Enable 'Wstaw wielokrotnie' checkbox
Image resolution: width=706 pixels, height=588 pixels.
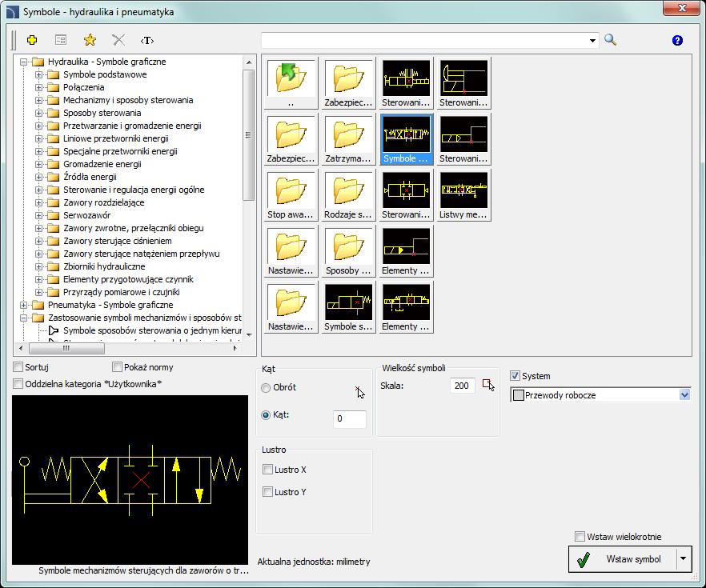(580, 536)
